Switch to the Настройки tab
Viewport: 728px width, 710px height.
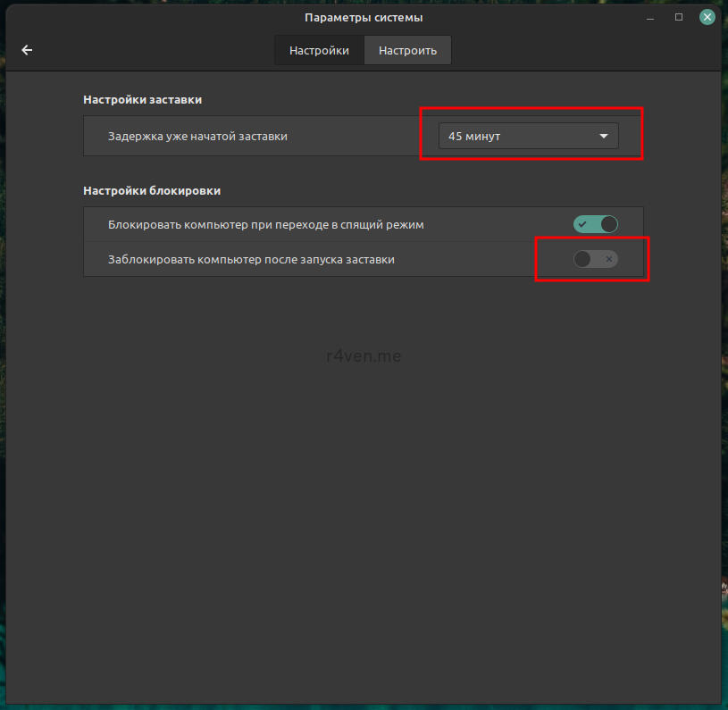point(319,50)
